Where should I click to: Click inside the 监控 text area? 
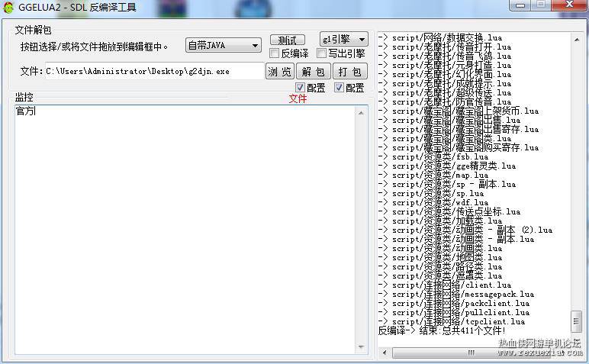[185, 230]
